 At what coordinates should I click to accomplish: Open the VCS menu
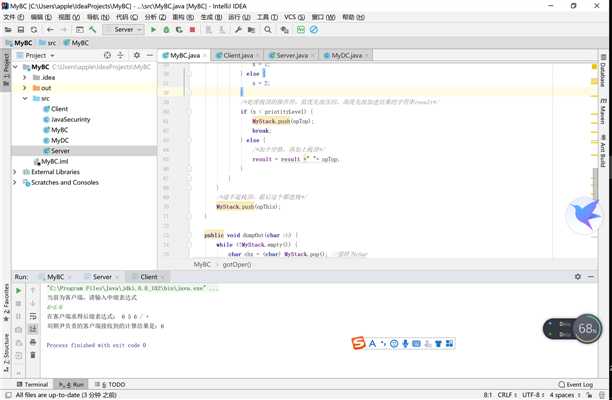pyautogui.click(x=295, y=17)
